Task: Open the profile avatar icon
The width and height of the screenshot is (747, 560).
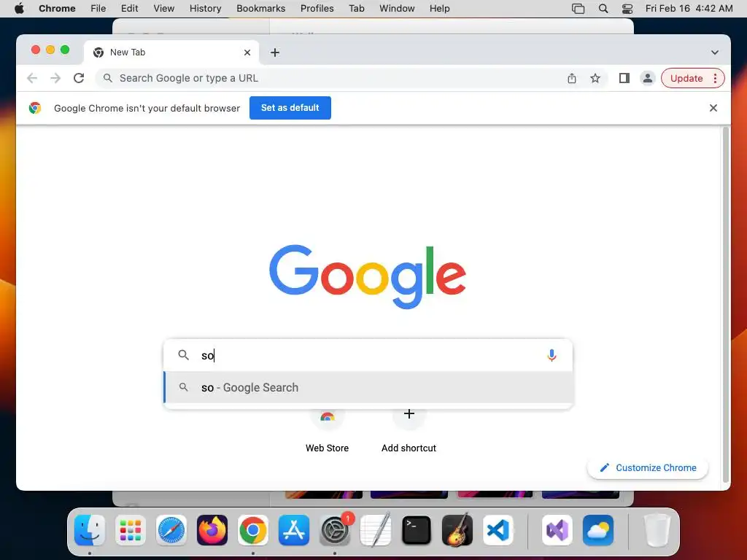Action: pyautogui.click(x=648, y=78)
